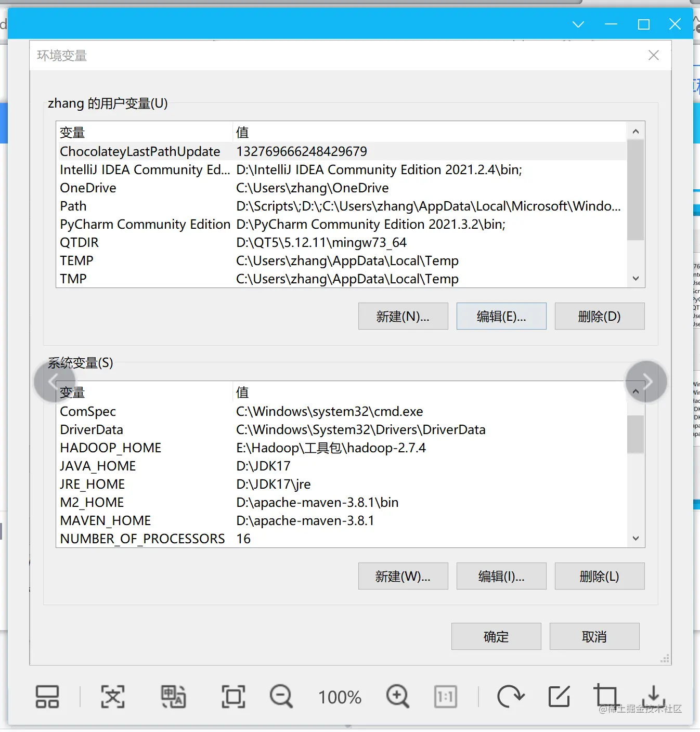Go to the next image arrow
Image resolution: width=700 pixels, height=732 pixels.
tap(646, 382)
